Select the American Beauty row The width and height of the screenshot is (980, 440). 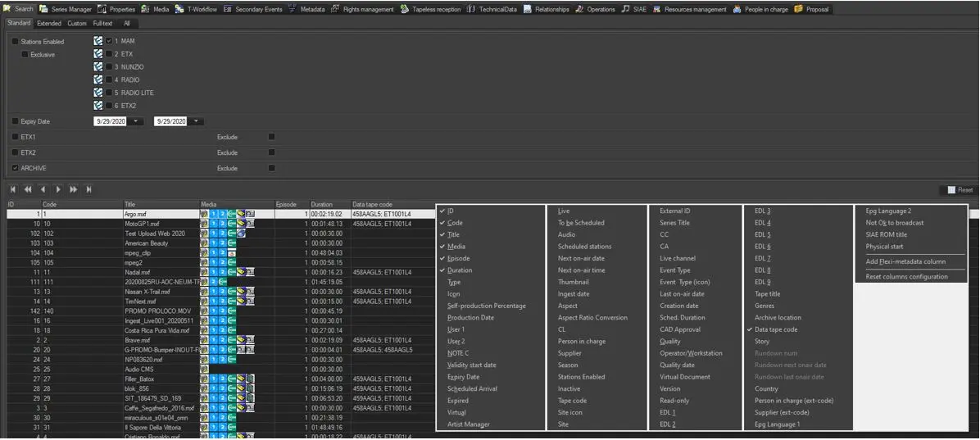coord(146,243)
